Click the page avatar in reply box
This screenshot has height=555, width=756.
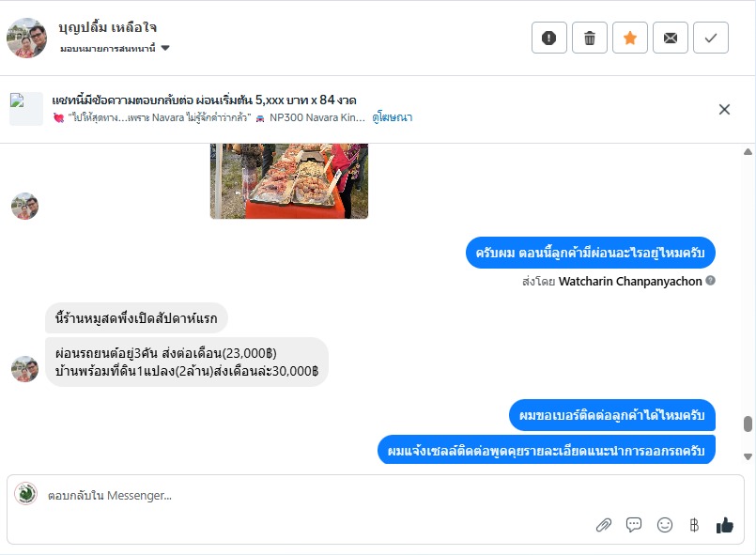[26, 494]
